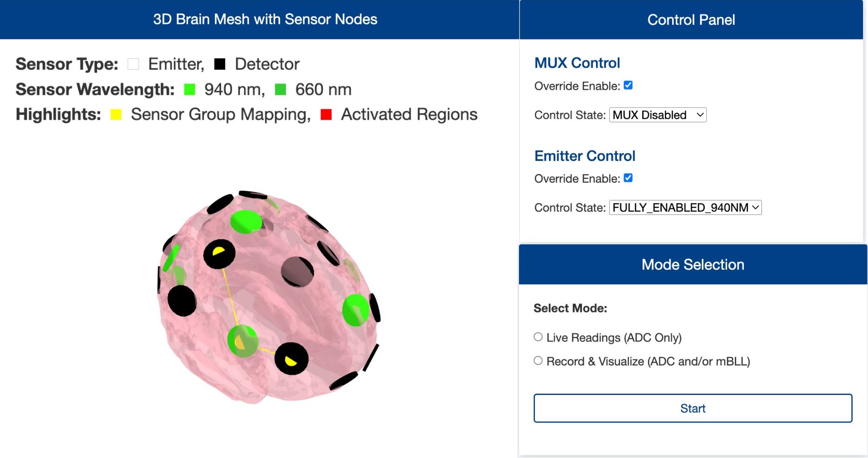Screen dimensions: 868x458
Task: Click the white Emitter legend swatch
Action: pos(133,64)
